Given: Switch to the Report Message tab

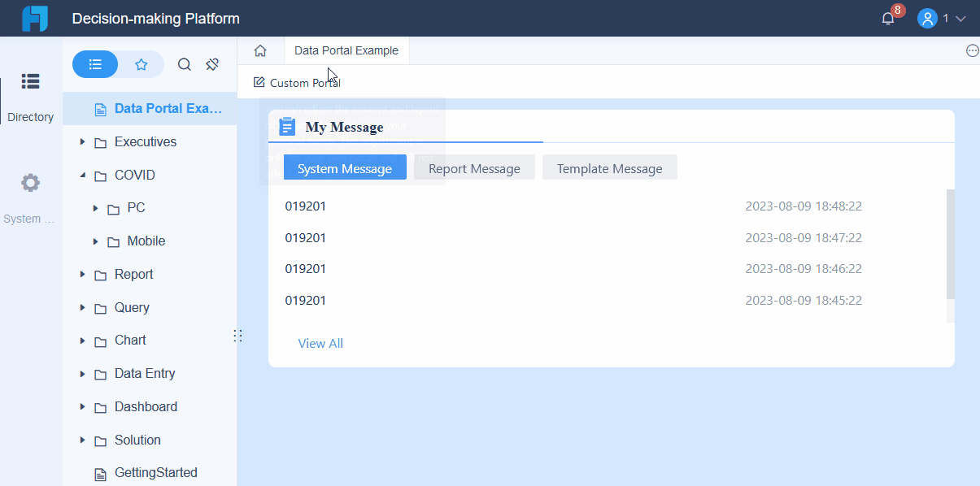Looking at the screenshot, I should pos(474,167).
